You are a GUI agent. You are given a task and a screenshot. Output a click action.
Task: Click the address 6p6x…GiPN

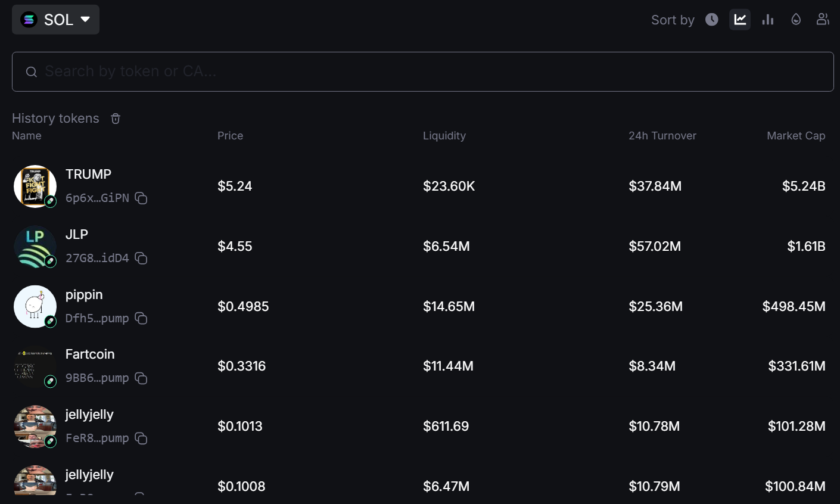(x=97, y=198)
